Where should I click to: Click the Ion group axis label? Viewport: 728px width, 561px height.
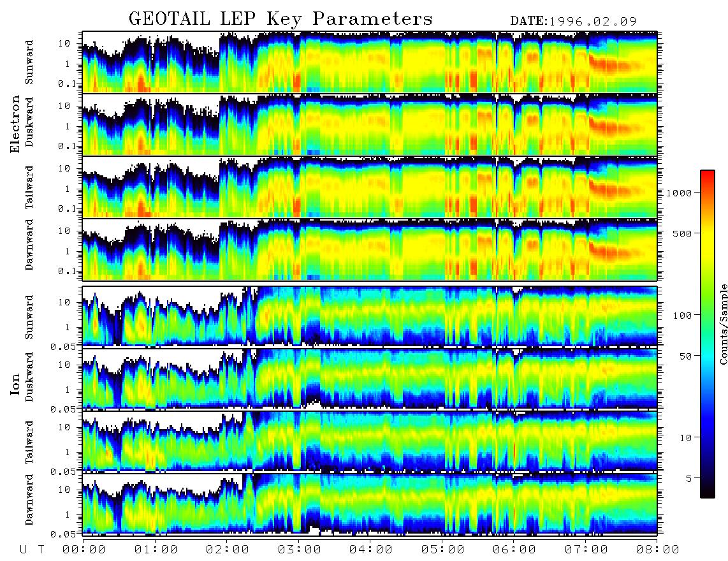click(15, 384)
